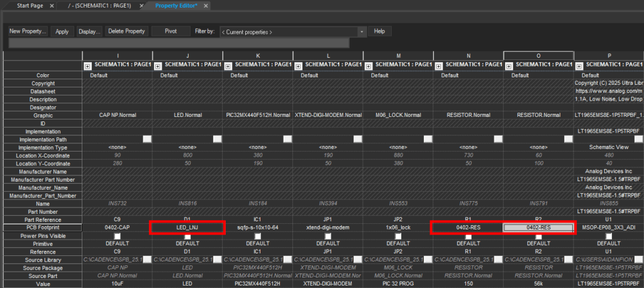
Task: Close the Property Editor tab
Action: 206,6
